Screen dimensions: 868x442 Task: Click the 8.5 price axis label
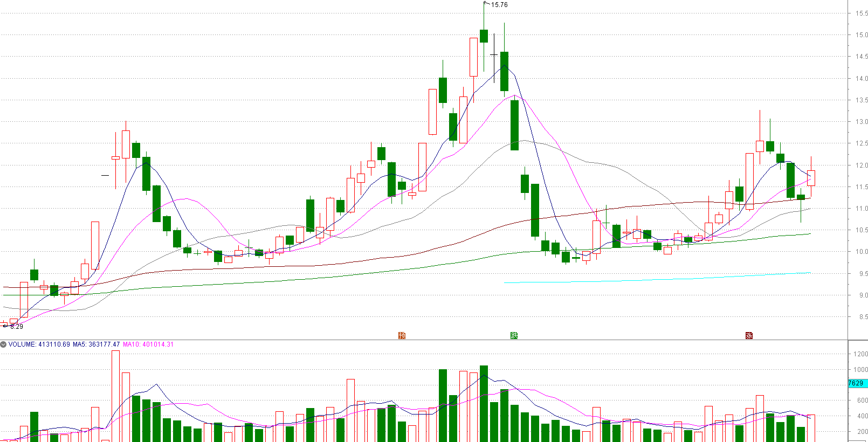[x=863, y=317]
